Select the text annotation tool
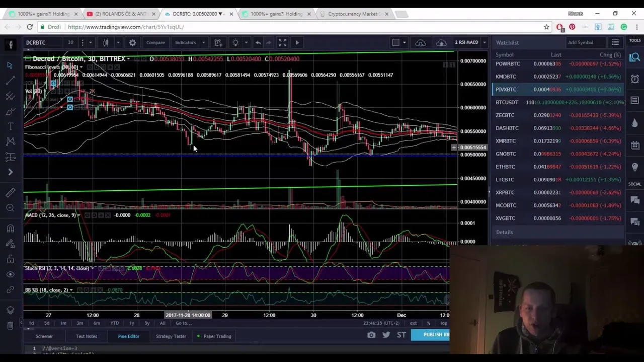Viewport: 644px width, 362px height. (x=10, y=126)
